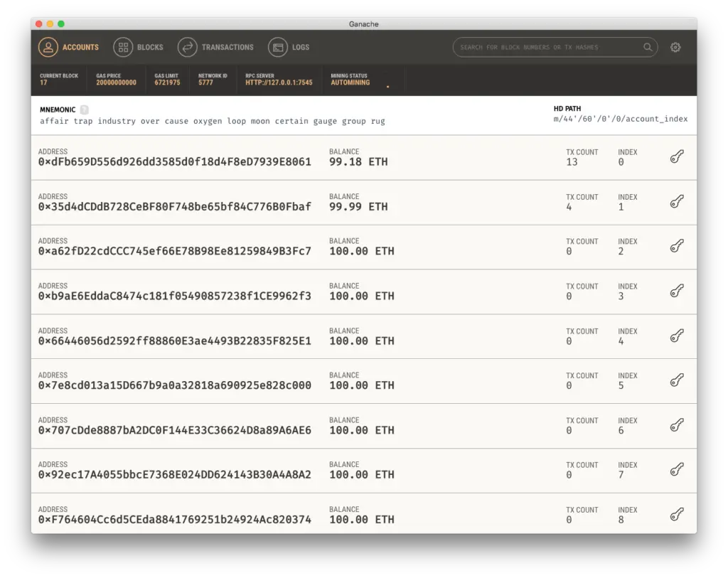Show private key for account index 1
This screenshot has height=578, width=728.
(x=677, y=201)
